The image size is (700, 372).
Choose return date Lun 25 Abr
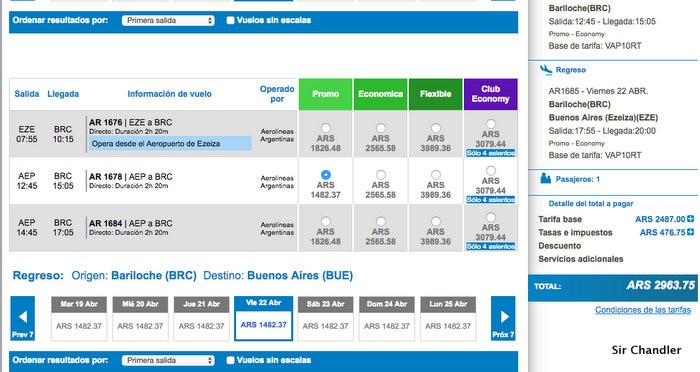(448, 318)
